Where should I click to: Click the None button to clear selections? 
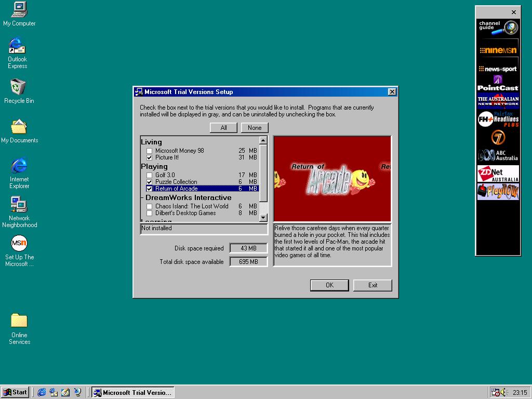(x=255, y=128)
